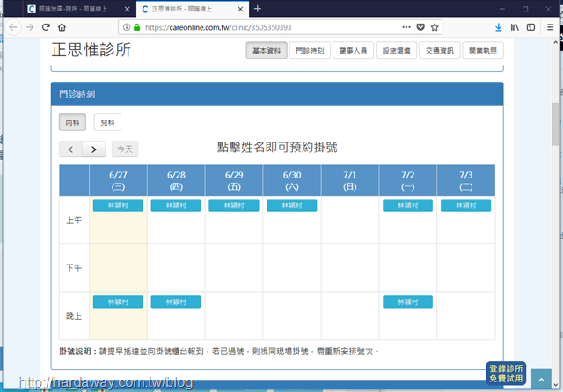Book 林穎村 on 6/27 morning
The height and width of the screenshot is (392, 563).
click(x=118, y=206)
